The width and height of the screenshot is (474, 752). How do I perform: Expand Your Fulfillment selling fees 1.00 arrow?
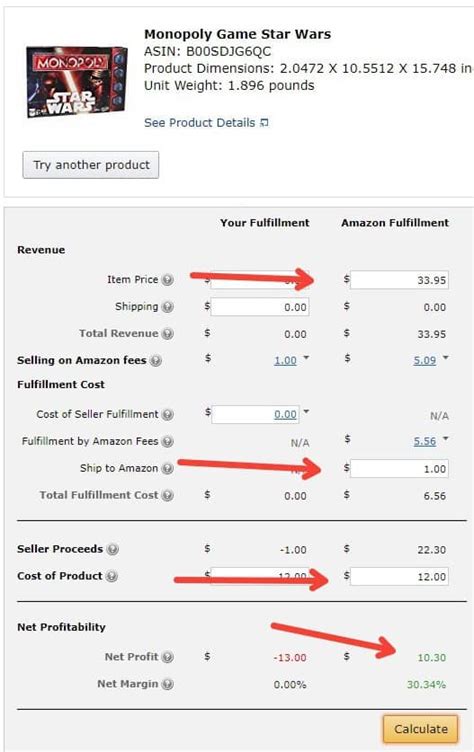point(307,358)
